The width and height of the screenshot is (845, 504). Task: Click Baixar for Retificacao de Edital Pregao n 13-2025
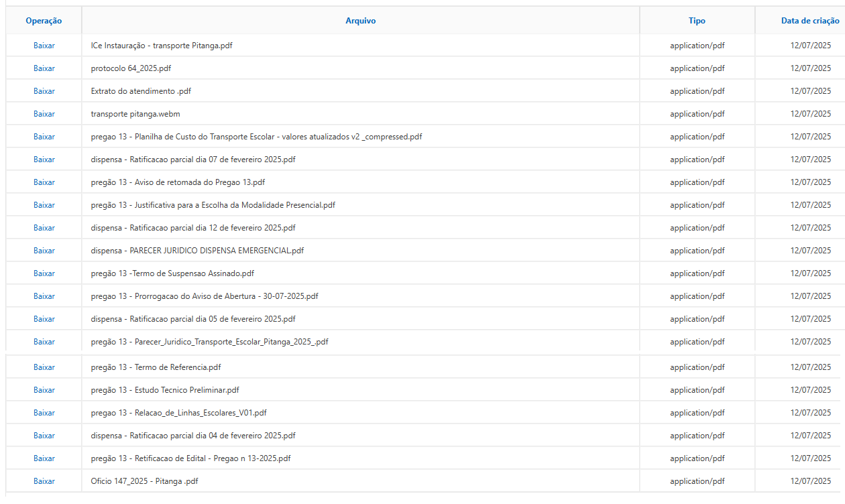[x=44, y=458]
